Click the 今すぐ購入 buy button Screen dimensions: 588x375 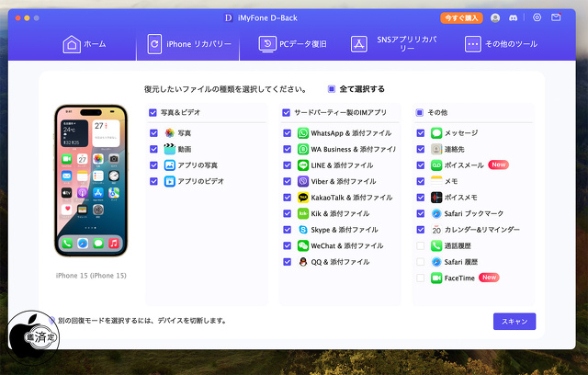point(461,18)
